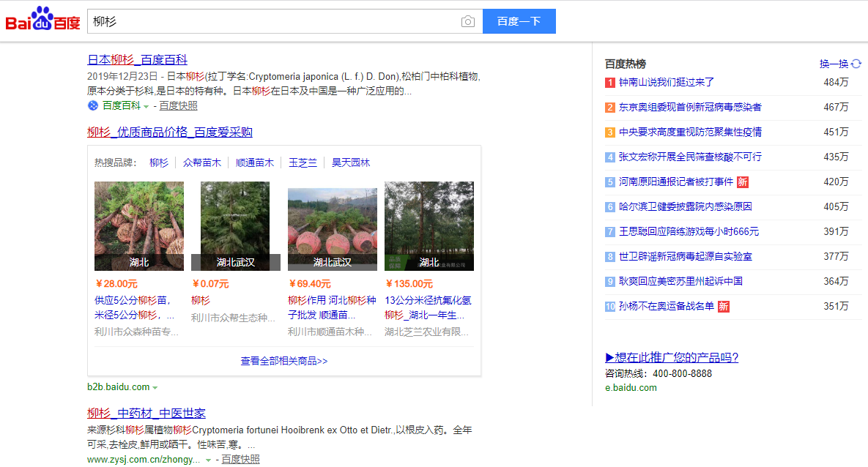Expand dropdown arrow next to b2b.baidu.com

(155, 387)
